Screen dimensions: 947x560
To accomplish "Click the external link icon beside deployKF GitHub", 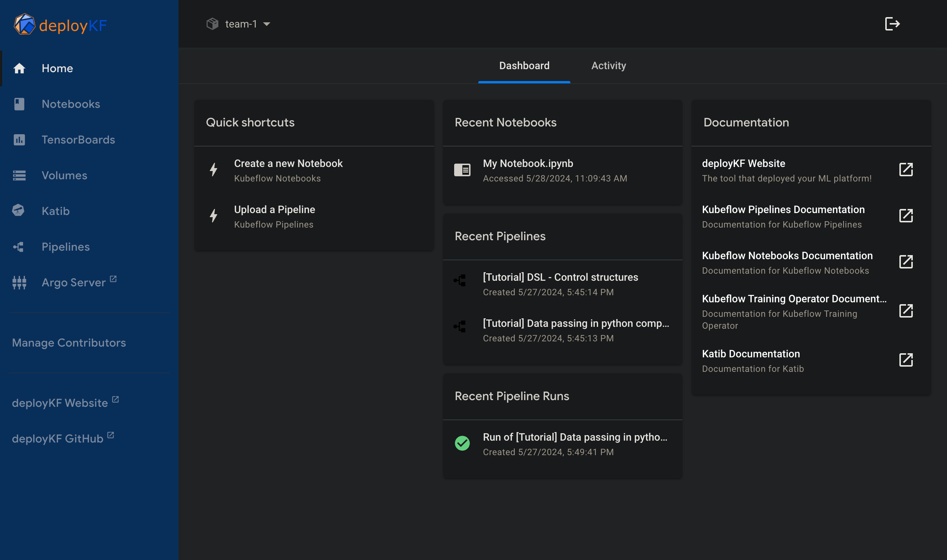I will [x=110, y=435].
